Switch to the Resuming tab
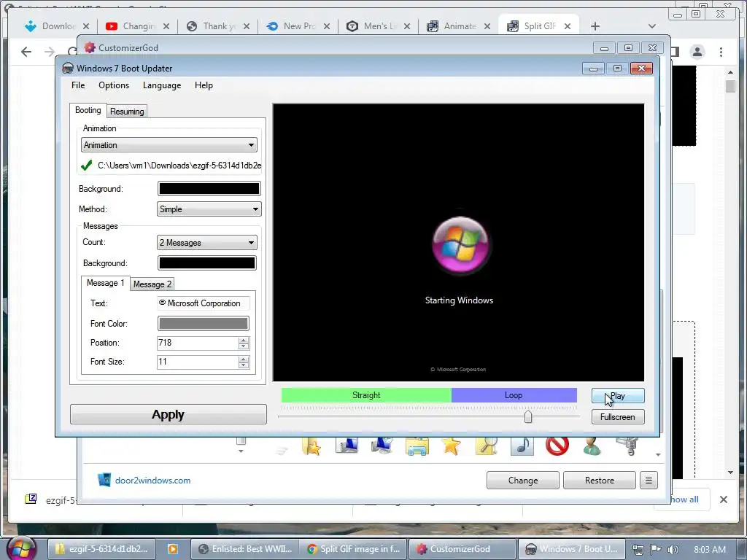Screen dimensions: 747x560 pos(127,112)
